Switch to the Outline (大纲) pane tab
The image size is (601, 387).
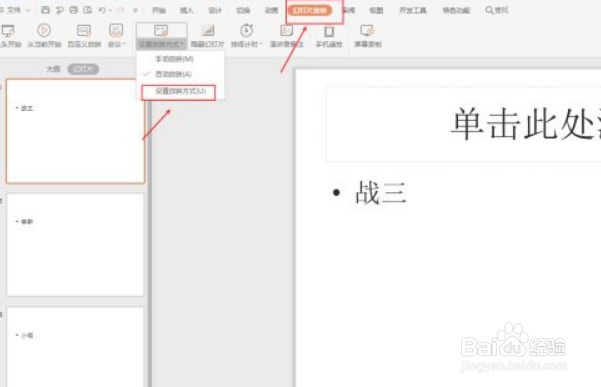pyautogui.click(x=53, y=69)
